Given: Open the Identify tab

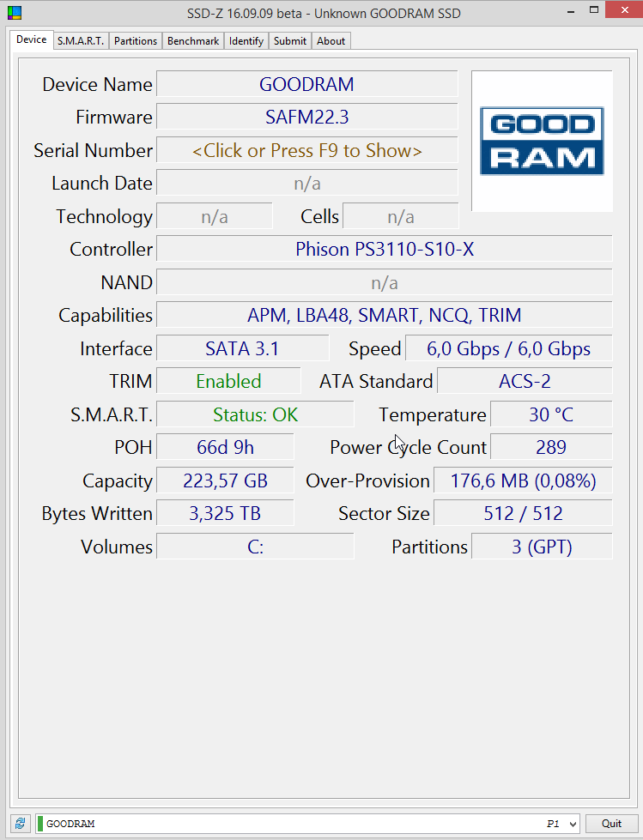Looking at the screenshot, I should coord(246,41).
